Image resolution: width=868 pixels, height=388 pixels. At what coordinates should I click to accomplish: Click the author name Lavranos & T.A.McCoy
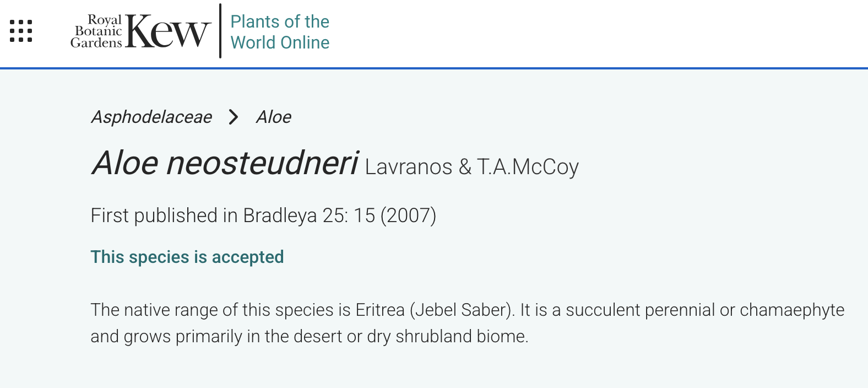tap(471, 166)
